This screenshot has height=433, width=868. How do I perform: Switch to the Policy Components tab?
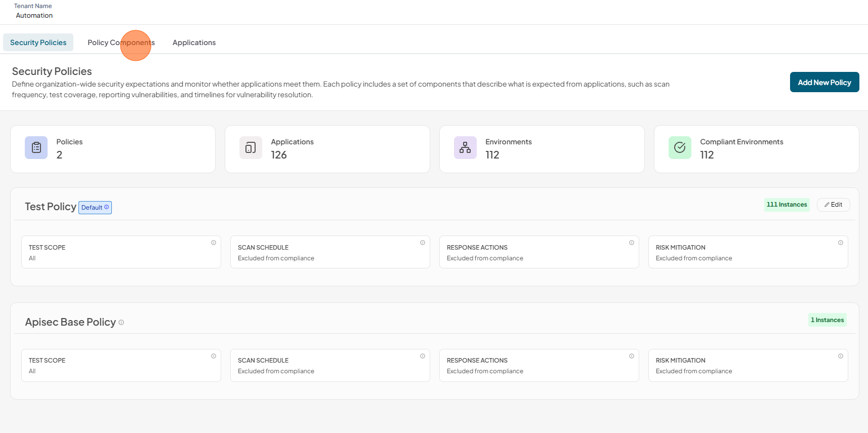121,43
